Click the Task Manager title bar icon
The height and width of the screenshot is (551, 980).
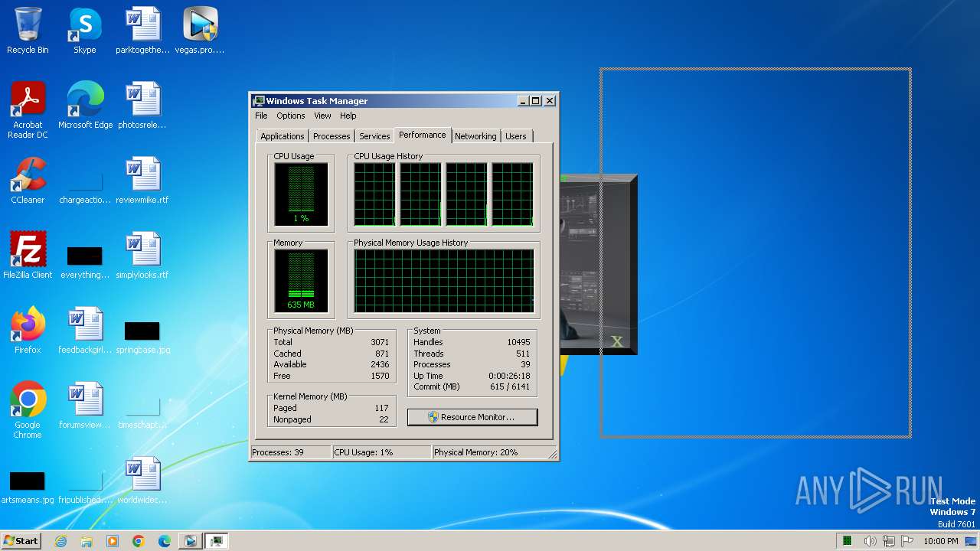[x=260, y=101]
